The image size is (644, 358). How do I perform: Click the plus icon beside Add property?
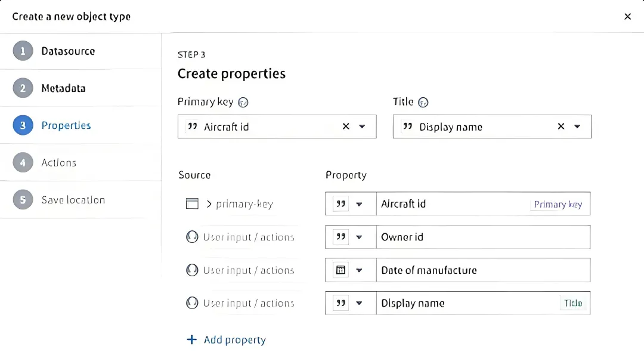click(191, 340)
